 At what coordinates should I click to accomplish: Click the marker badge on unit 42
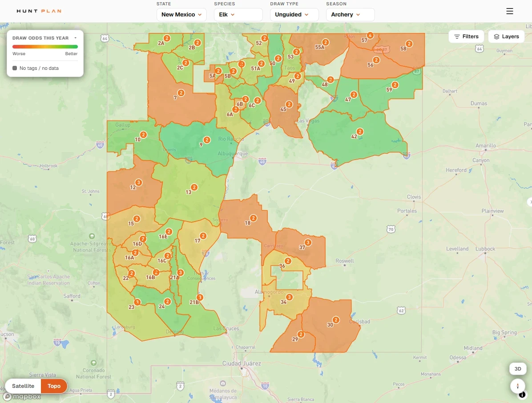click(x=360, y=132)
